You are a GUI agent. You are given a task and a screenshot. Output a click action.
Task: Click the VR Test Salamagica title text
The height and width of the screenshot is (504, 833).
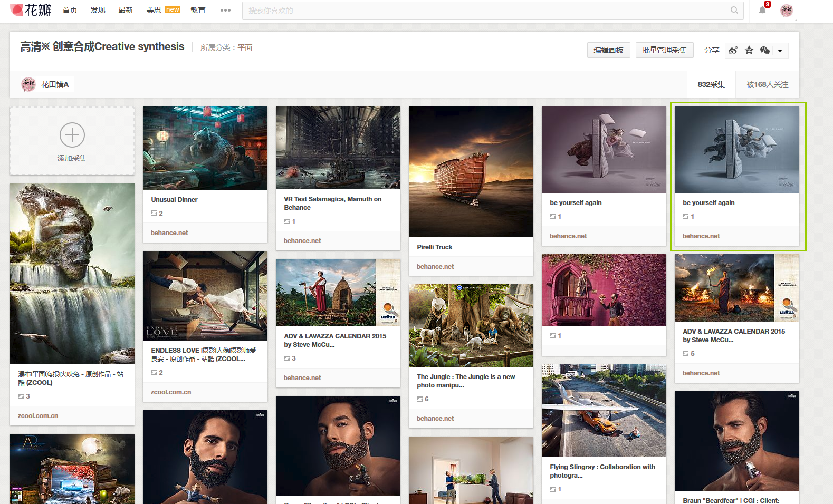pos(333,203)
